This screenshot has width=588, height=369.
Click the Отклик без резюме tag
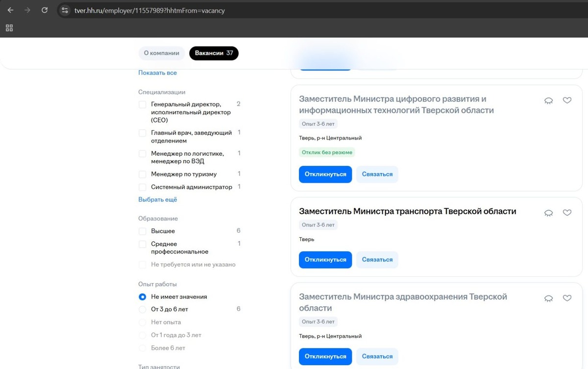[x=327, y=152]
